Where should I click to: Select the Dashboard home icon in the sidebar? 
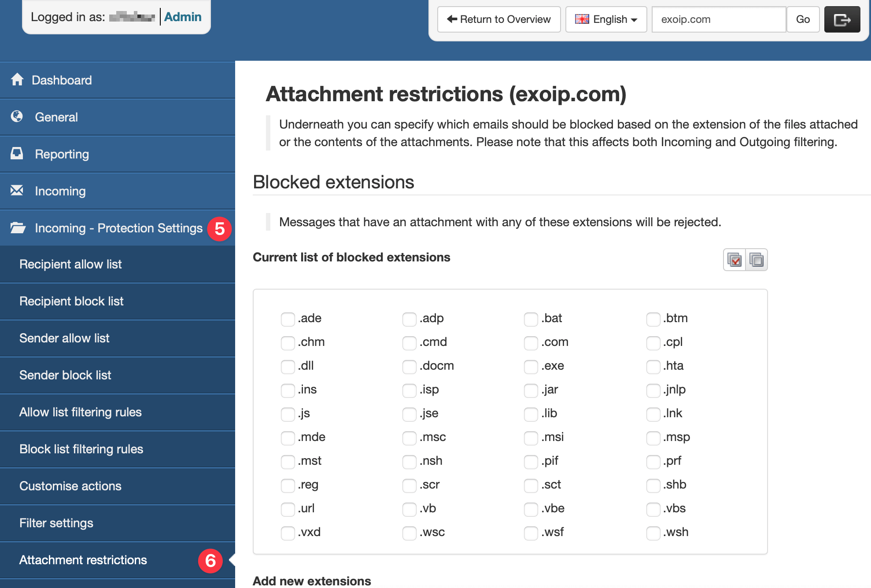(x=18, y=80)
